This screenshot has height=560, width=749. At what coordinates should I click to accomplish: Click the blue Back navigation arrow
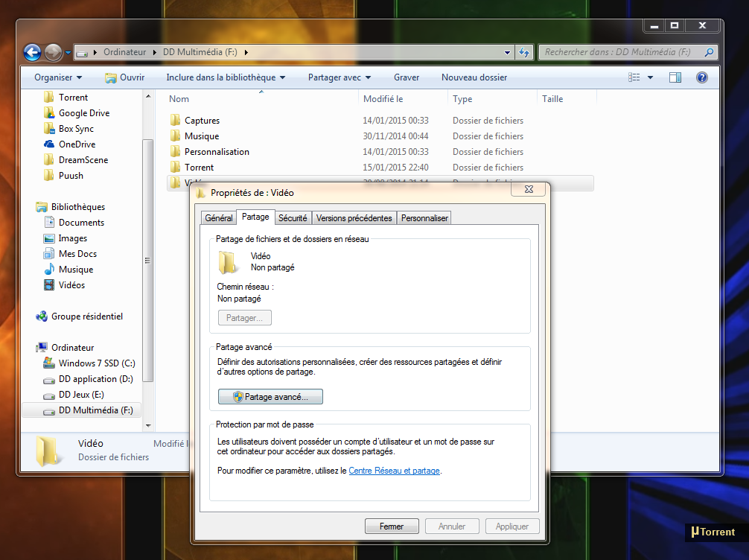pyautogui.click(x=33, y=52)
